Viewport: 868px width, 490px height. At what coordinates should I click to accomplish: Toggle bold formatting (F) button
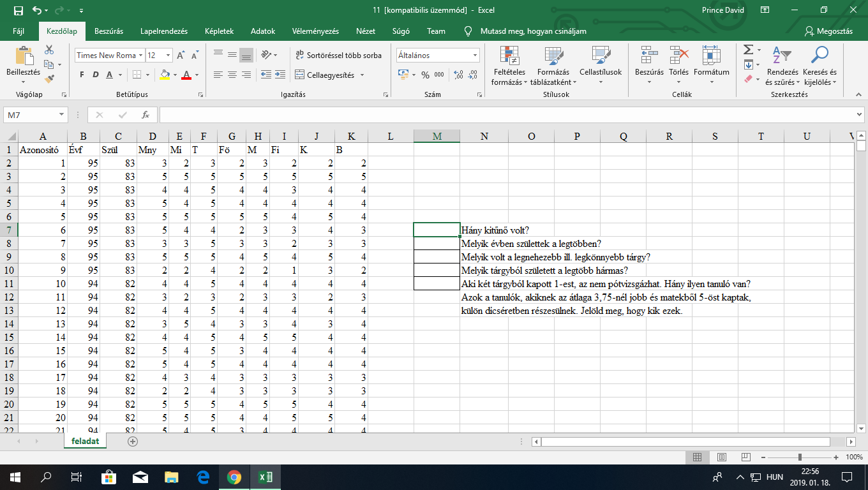(x=82, y=75)
